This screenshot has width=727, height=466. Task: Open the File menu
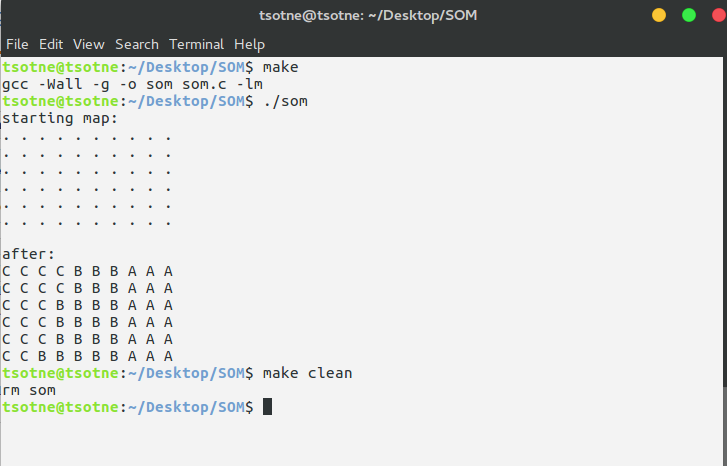(x=17, y=44)
